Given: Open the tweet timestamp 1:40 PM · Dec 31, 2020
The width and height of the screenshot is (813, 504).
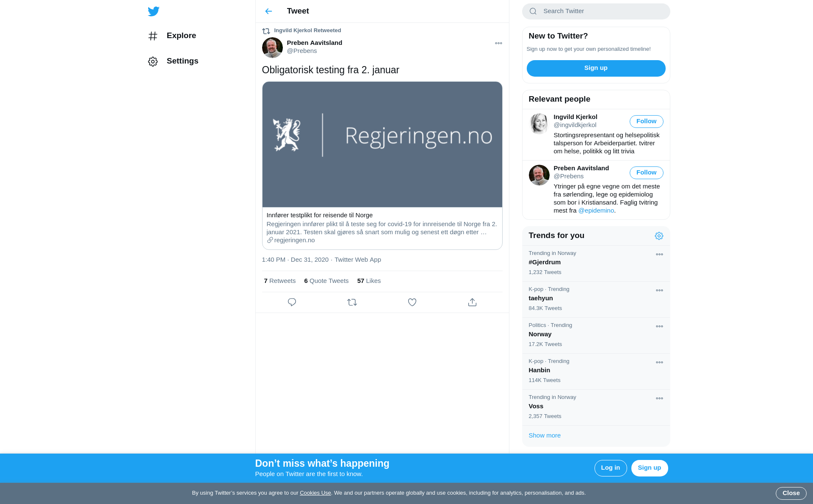Looking at the screenshot, I should click(x=295, y=260).
